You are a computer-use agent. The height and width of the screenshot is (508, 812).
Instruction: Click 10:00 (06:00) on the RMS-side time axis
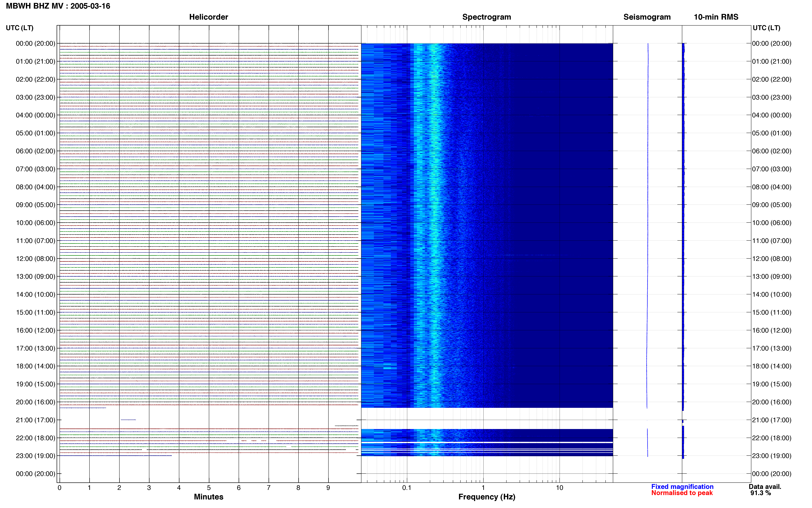pos(772,223)
